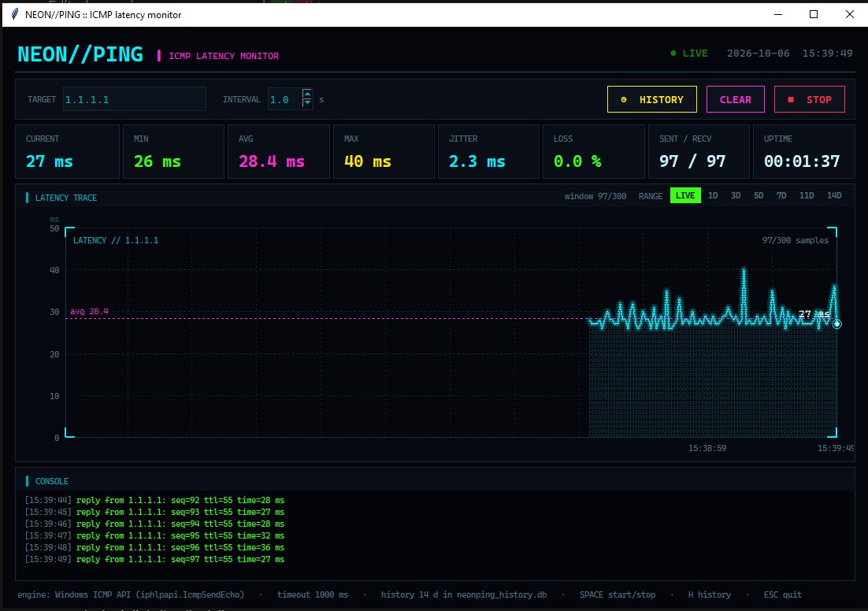Click the 'ESC quit' hint
Image resolution: width=868 pixels, height=611 pixels.
click(783, 594)
